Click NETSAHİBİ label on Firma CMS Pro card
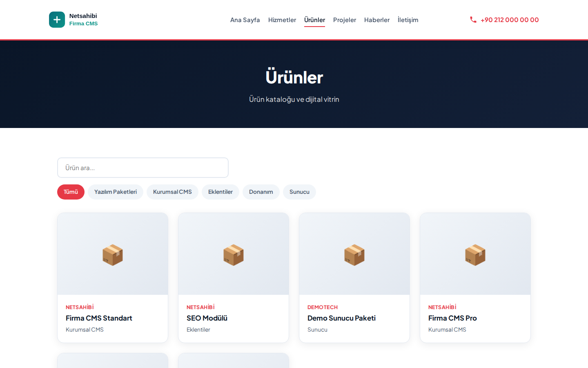This screenshot has height=368, width=588. click(442, 307)
